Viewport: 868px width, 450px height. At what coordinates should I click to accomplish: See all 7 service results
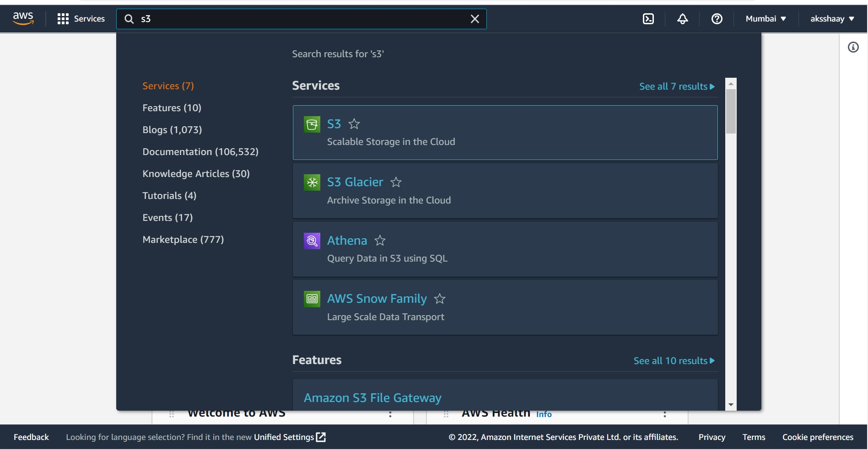coord(677,86)
